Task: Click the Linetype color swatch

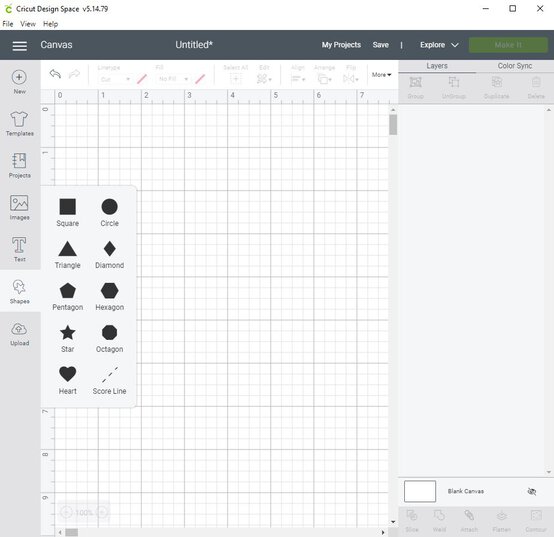Action: [142, 79]
